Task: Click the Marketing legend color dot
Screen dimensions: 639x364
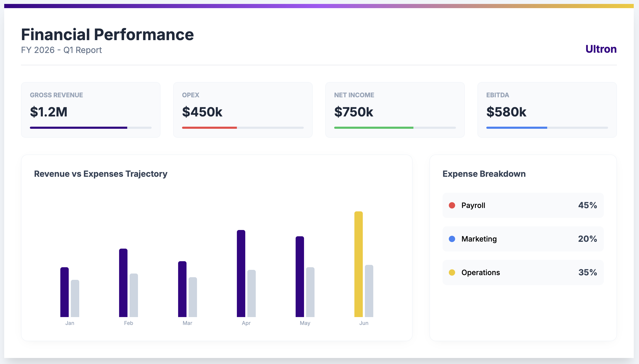Action: pyautogui.click(x=452, y=239)
